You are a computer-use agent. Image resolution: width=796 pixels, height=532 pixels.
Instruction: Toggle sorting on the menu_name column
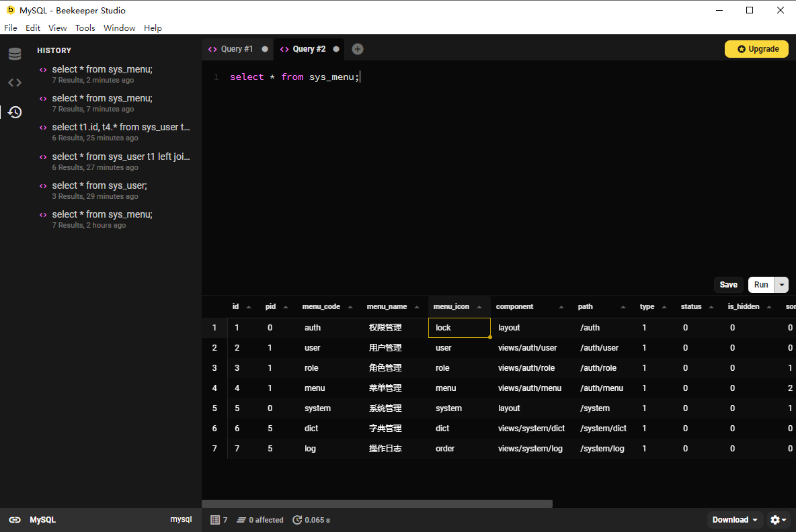[x=417, y=306]
